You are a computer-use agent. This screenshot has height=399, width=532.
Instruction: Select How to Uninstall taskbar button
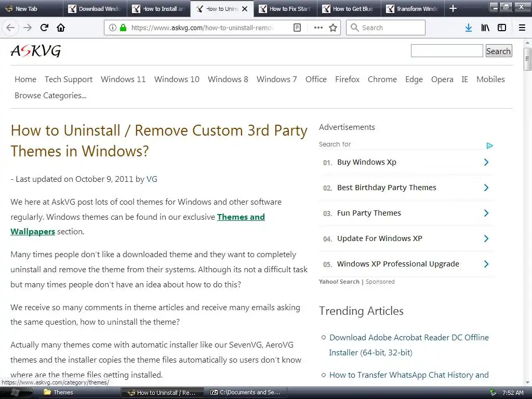tap(162, 393)
